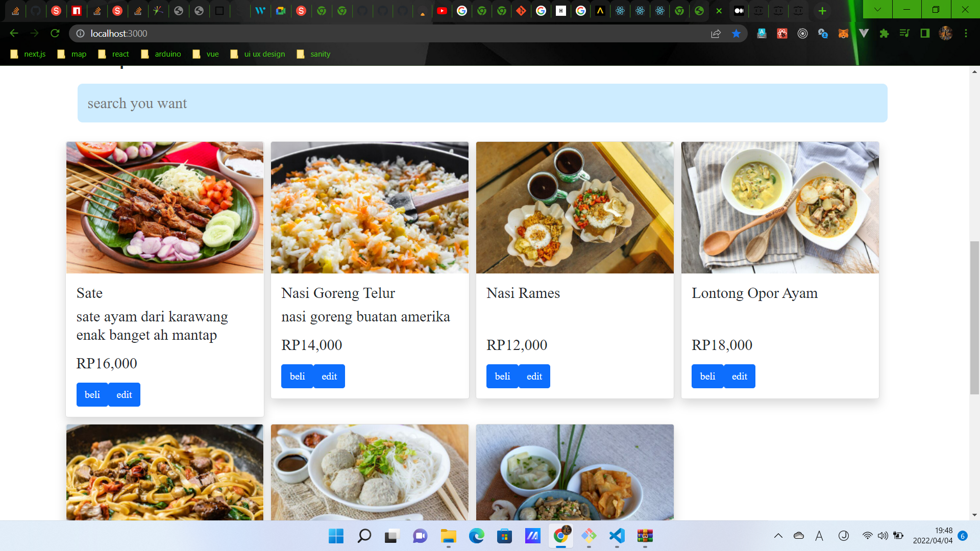Screen dimensions: 980x551
Task: Open VS Code from the taskbar
Action: (617, 536)
